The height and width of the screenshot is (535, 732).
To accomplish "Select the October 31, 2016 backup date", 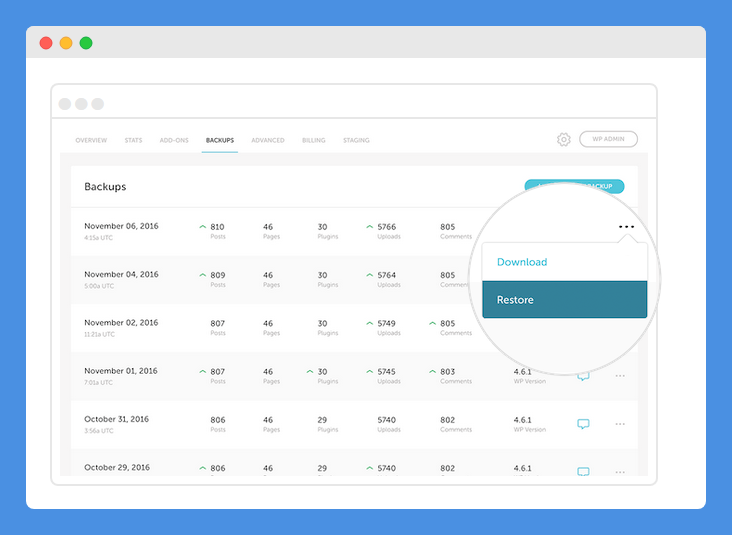I will coord(117,419).
